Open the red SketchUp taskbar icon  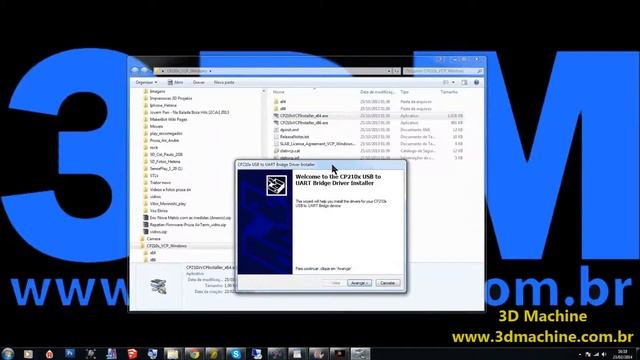[132, 354]
